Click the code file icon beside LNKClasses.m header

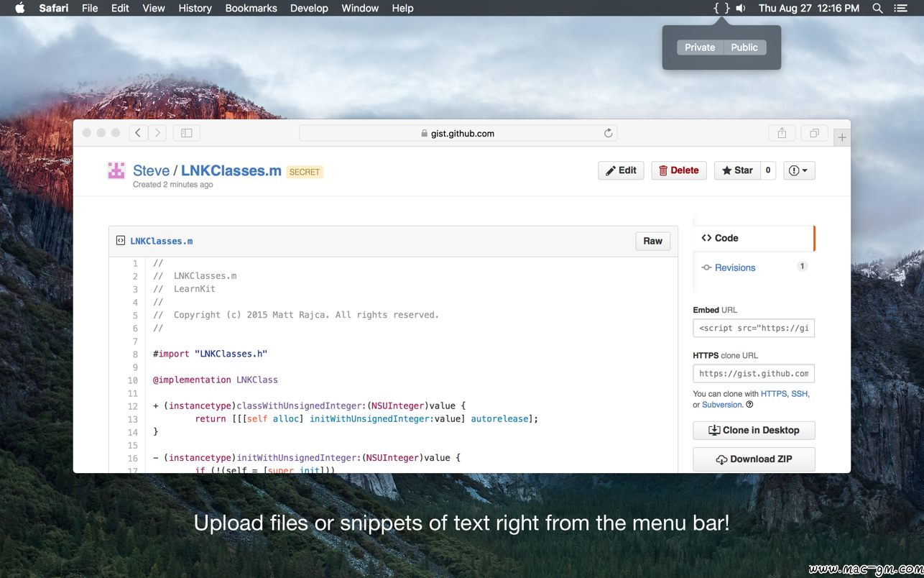click(121, 241)
